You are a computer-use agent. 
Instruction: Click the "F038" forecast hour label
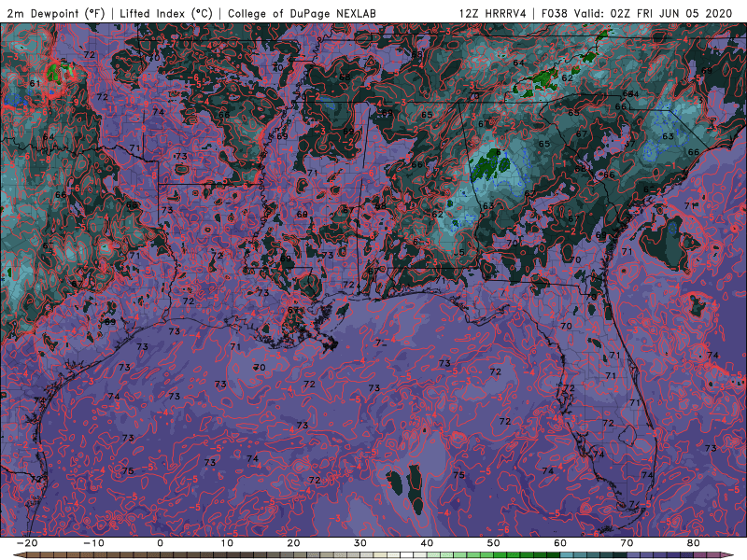[555, 13]
